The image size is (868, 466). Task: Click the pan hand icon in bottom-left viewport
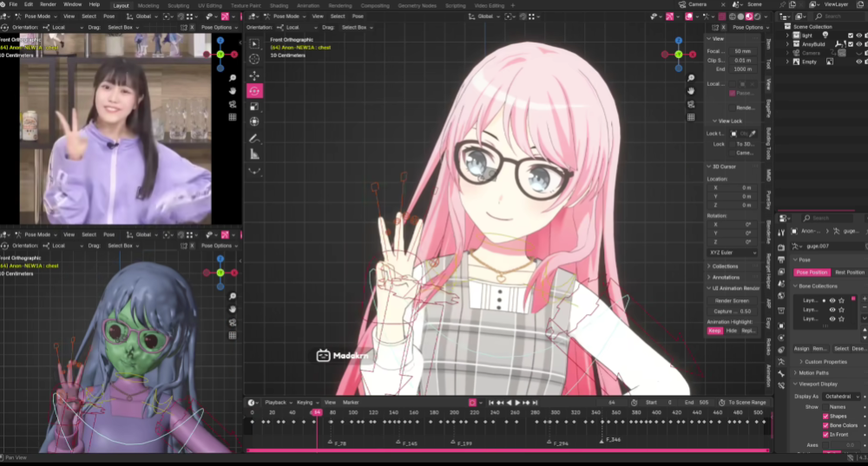point(233,310)
